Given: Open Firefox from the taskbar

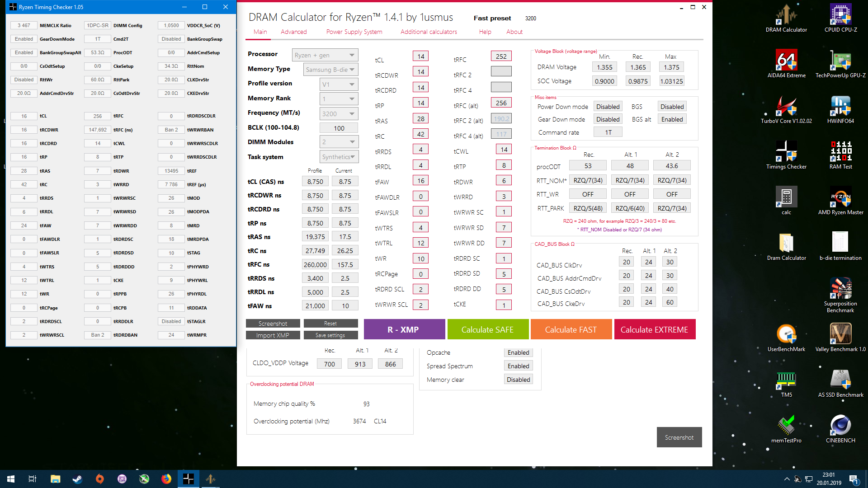Looking at the screenshot, I should point(166,479).
